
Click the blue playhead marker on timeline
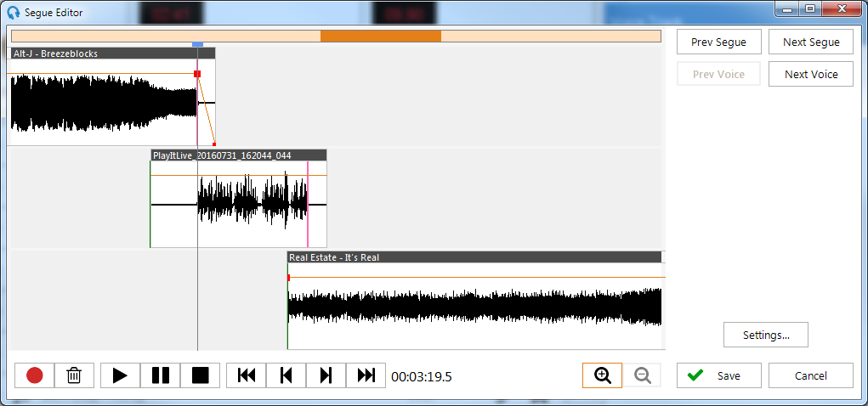197,44
